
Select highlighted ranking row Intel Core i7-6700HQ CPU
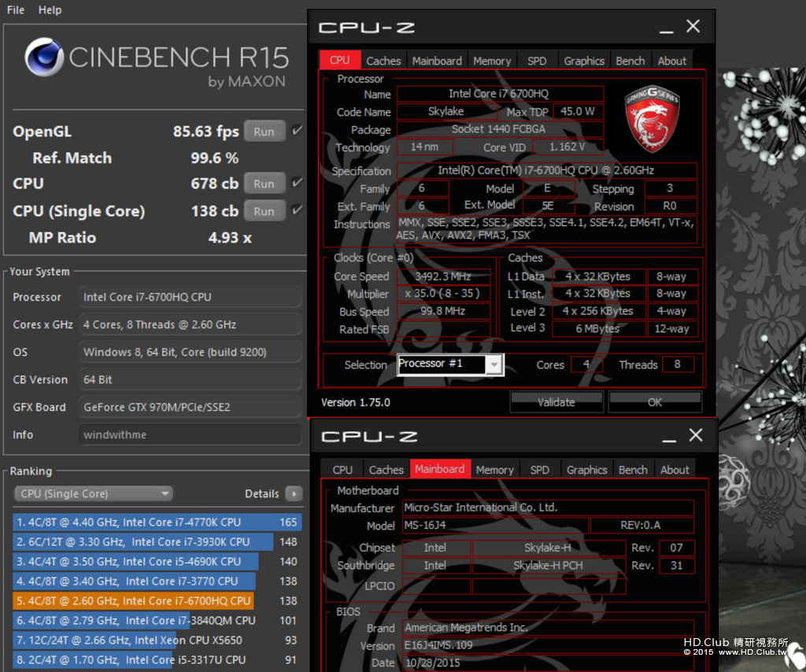[x=157, y=600]
